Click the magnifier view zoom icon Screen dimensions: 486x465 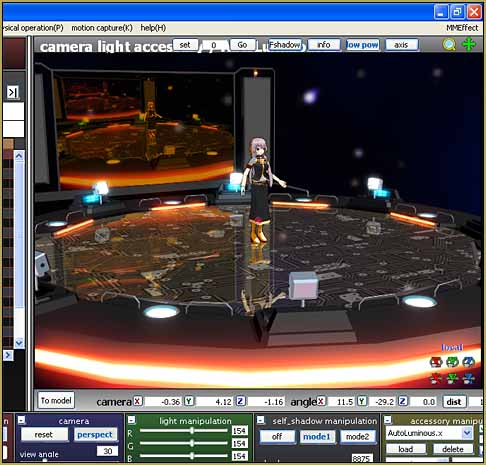tap(449, 44)
